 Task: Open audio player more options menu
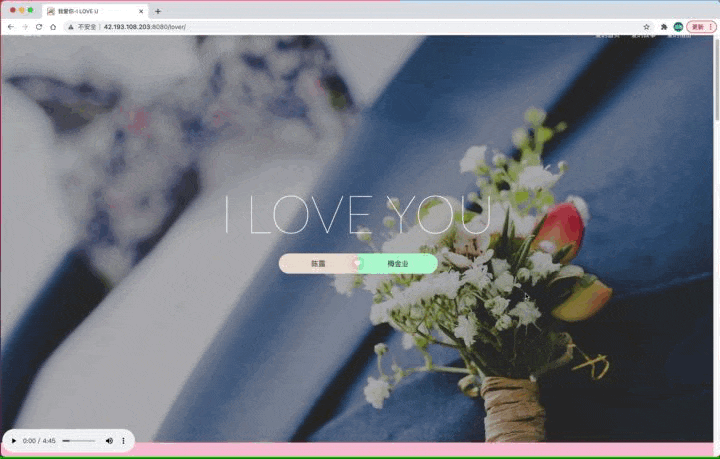tap(123, 441)
